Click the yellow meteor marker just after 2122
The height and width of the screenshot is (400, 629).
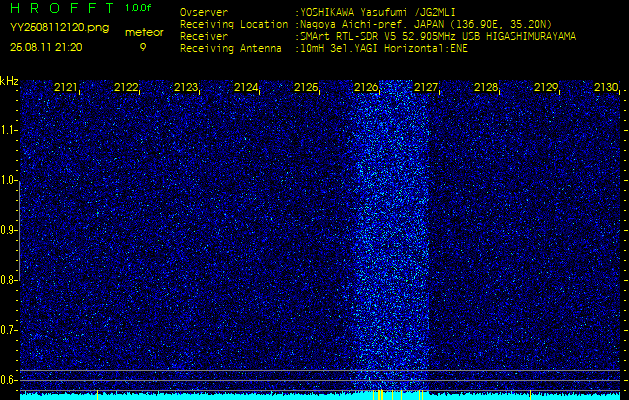pos(97,394)
